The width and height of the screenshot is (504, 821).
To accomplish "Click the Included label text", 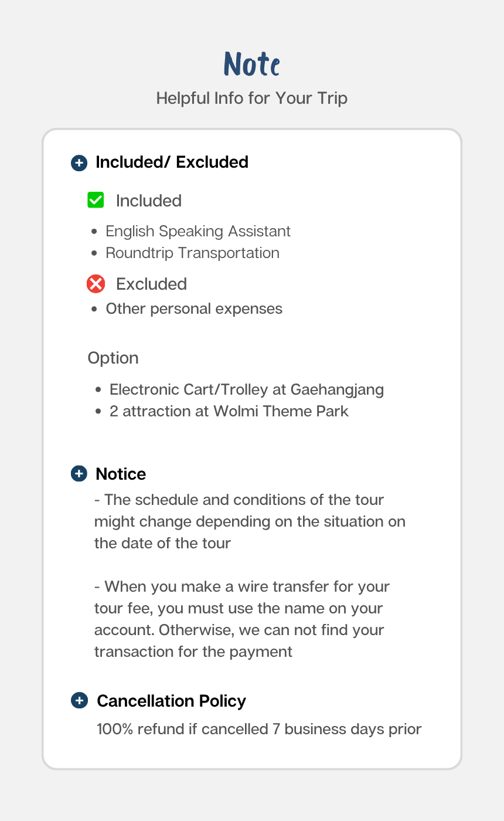I will coord(149,201).
